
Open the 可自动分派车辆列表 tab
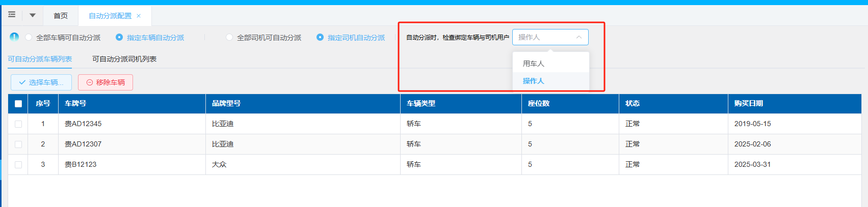pyautogui.click(x=40, y=59)
